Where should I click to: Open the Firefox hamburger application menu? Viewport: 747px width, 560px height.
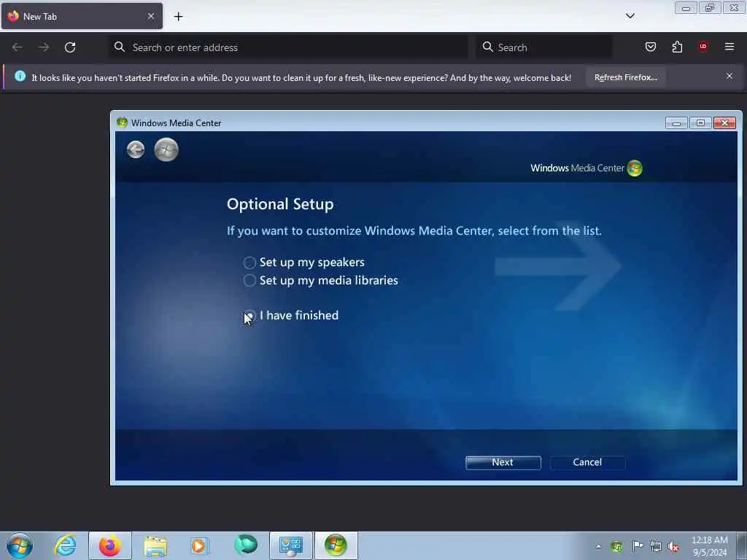(729, 47)
